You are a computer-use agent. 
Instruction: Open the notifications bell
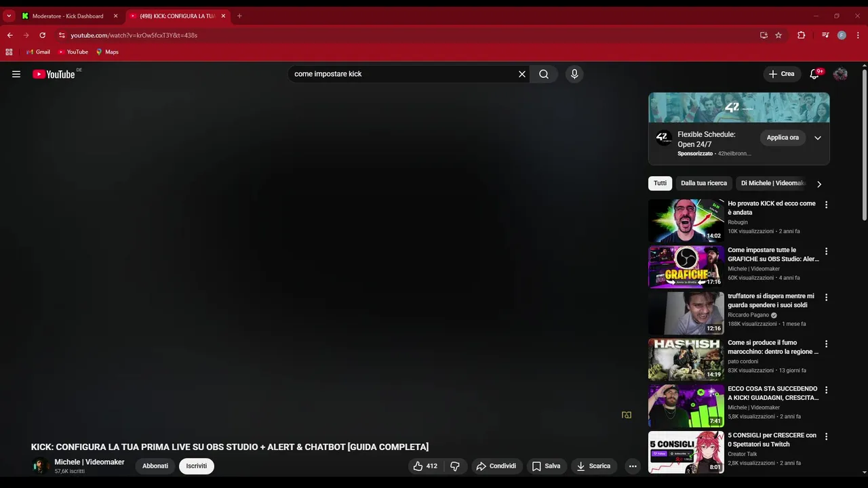[x=814, y=74]
